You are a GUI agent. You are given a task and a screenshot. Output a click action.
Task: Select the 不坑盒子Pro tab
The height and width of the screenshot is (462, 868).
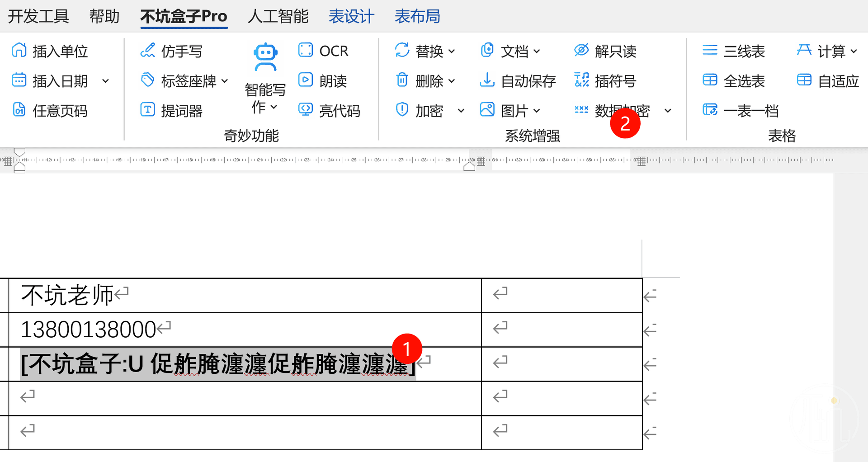point(184,16)
